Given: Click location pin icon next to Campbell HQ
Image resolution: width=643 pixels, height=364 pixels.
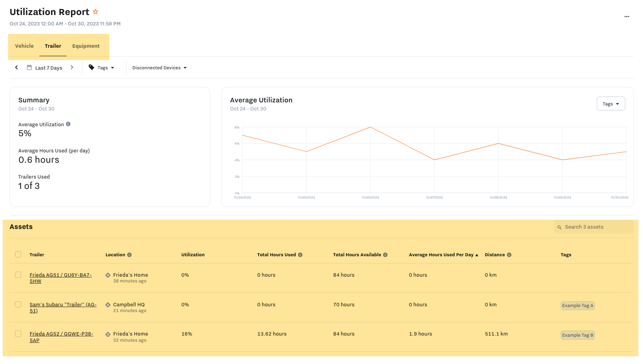Looking at the screenshot, I should [x=108, y=305].
